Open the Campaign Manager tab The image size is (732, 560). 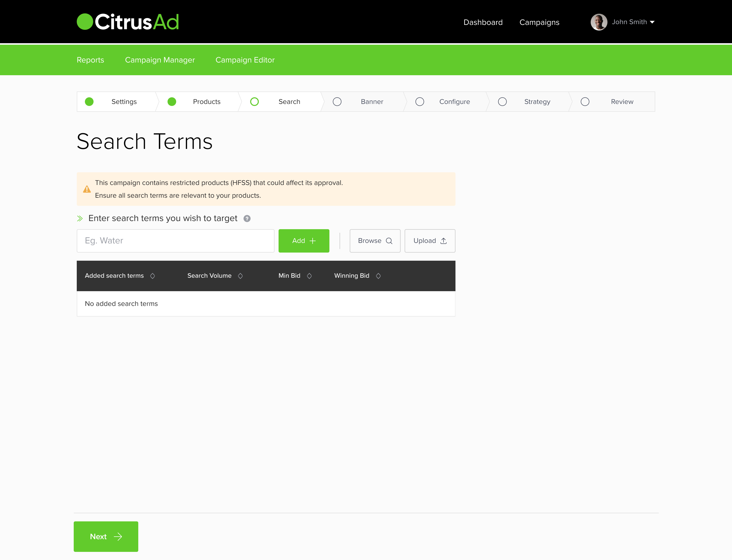pyautogui.click(x=160, y=60)
